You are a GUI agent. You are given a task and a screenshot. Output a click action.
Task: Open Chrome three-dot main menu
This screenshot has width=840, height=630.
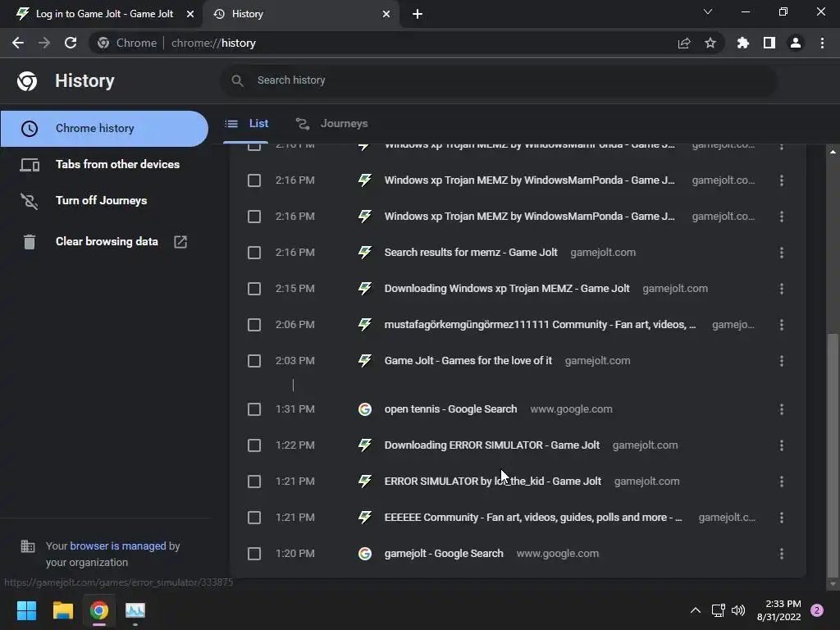coord(822,43)
